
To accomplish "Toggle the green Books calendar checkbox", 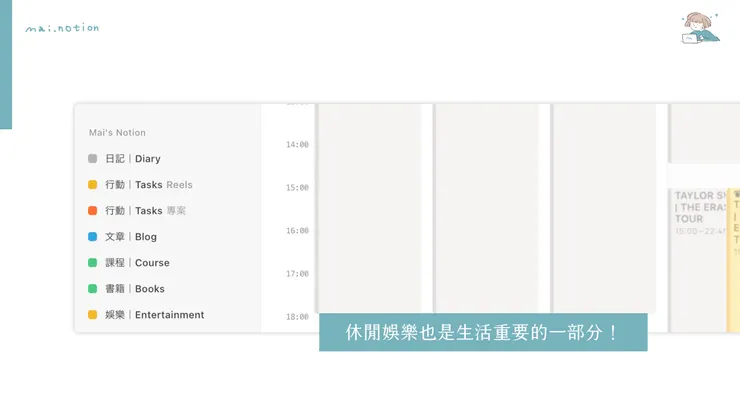I will point(92,289).
